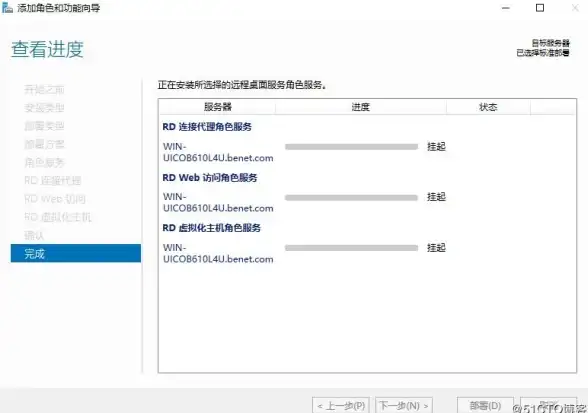Viewport: 588px width, 413px height.
Task: Minimize the wizard window
Action: point(506,8)
